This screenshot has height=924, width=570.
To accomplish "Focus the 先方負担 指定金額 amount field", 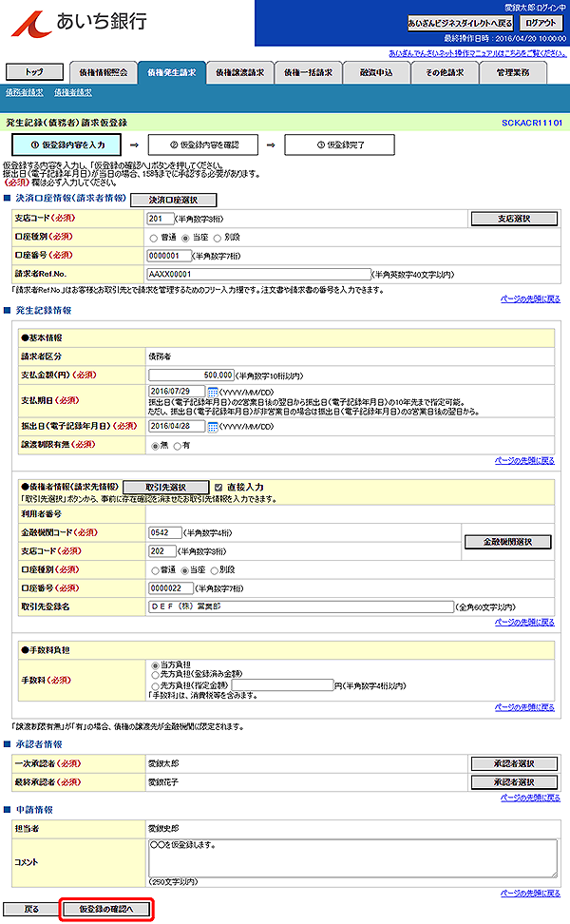I will 283,684.
